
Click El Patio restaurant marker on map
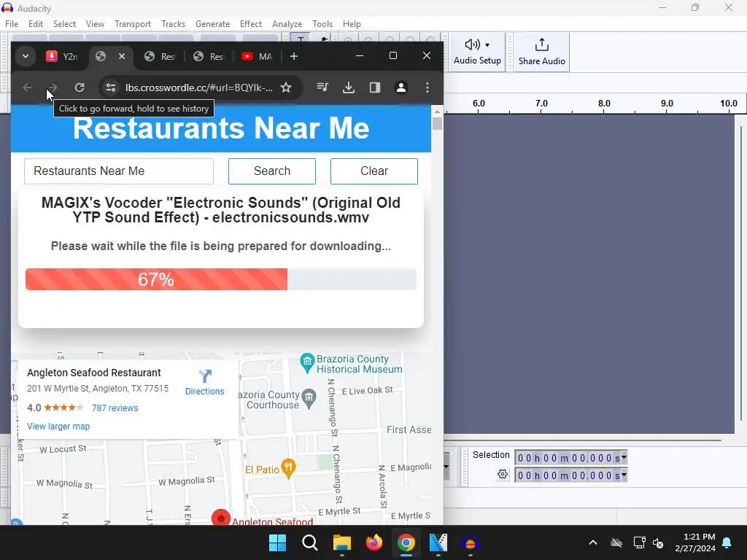pos(288,469)
